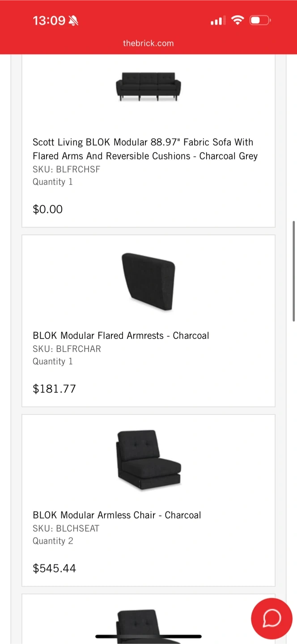Click the $545.44 armless chair price
This screenshot has height=644, width=297.
click(54, 568)
